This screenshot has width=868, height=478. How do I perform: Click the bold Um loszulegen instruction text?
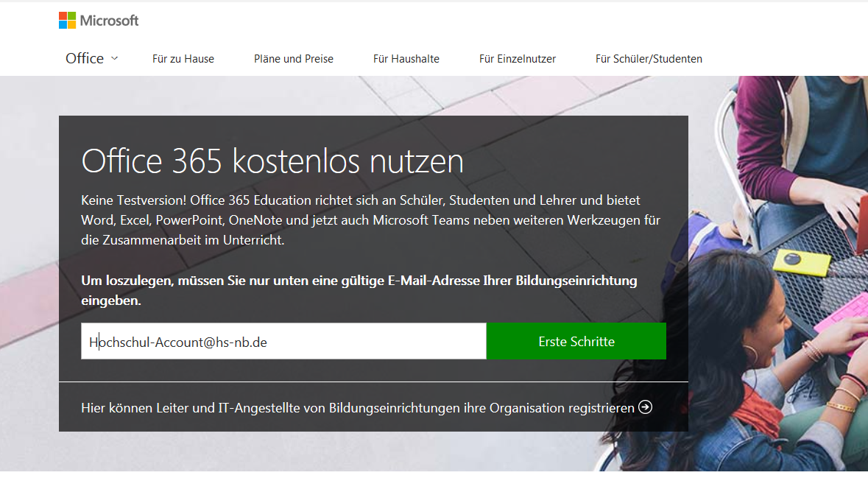[x=359, y=290]
